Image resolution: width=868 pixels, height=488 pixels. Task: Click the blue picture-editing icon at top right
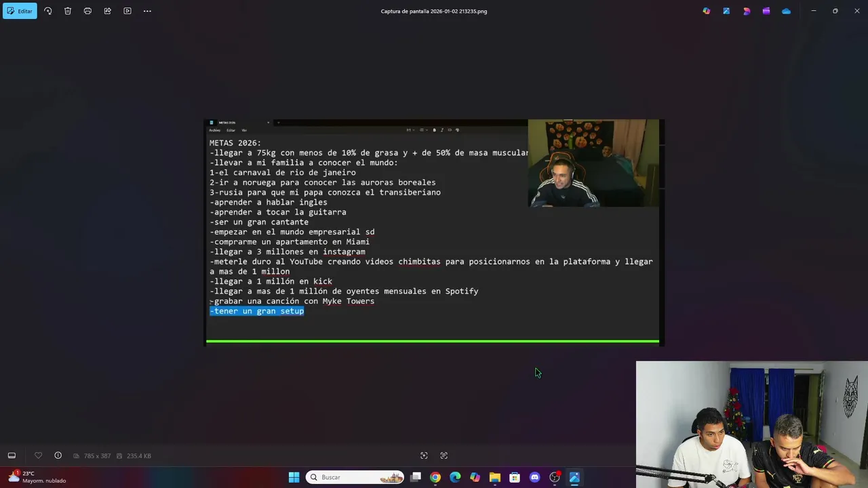pos(726,11)
